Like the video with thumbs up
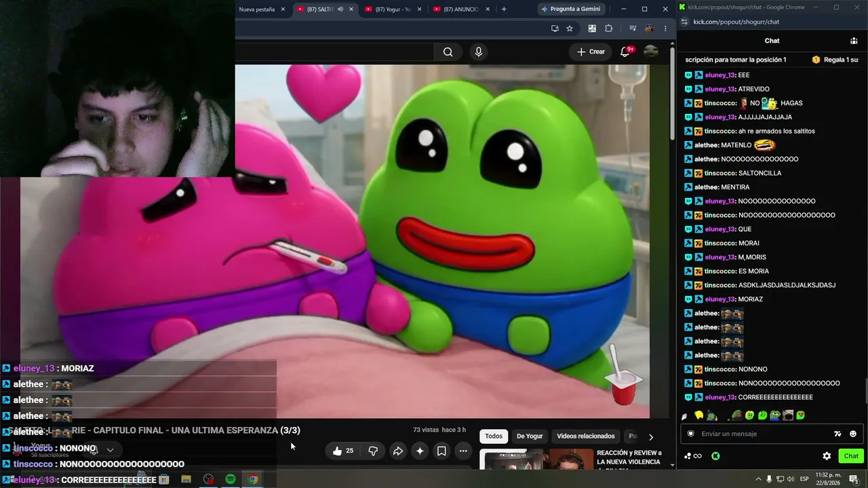This screenshot has width=868, height=488. (343, 451)
